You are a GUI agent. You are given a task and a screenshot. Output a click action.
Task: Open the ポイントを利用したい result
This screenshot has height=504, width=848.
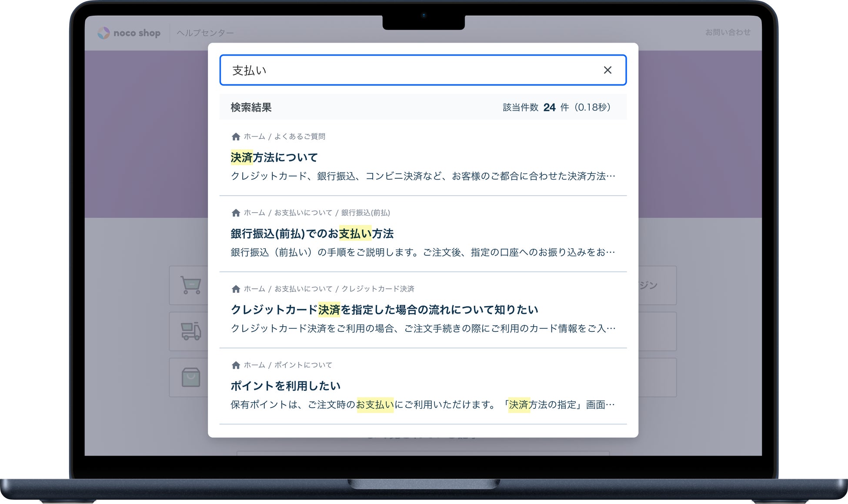tap(285, 386)
